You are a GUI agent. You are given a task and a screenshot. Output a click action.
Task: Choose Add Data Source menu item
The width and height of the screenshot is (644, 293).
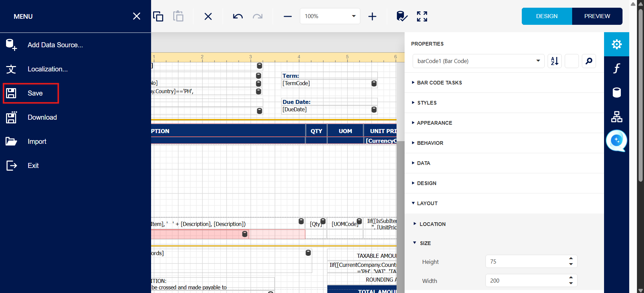55,45
